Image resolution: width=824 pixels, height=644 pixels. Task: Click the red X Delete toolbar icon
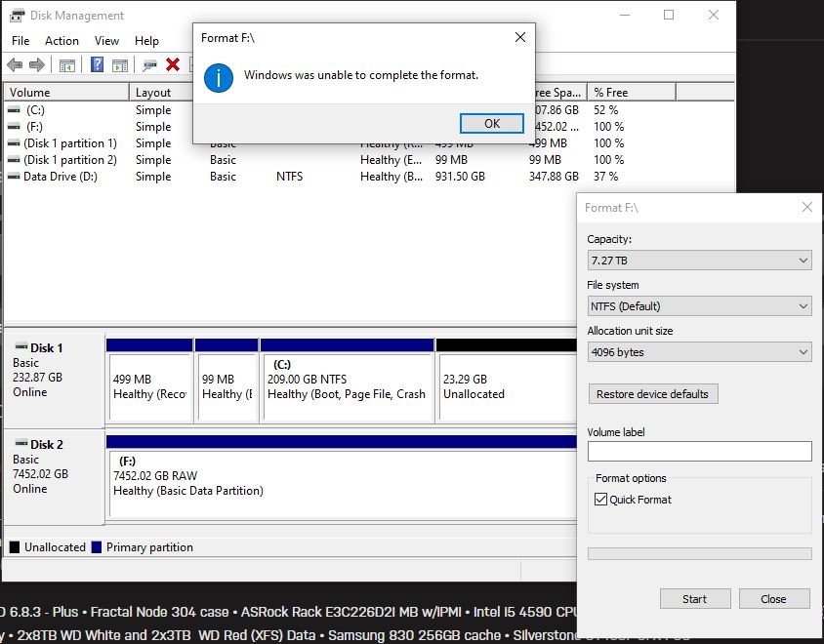point(173,64)
